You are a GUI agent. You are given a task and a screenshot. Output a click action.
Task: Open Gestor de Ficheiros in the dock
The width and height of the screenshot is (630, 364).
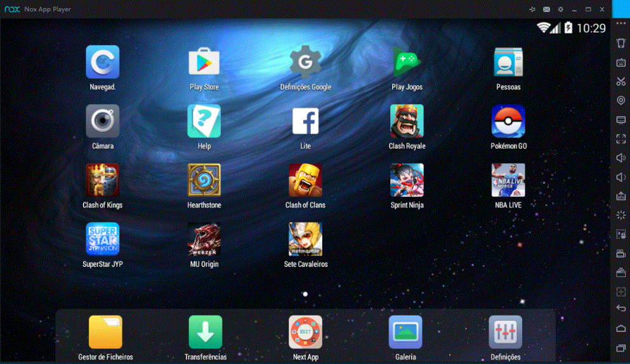coord(105,332)
